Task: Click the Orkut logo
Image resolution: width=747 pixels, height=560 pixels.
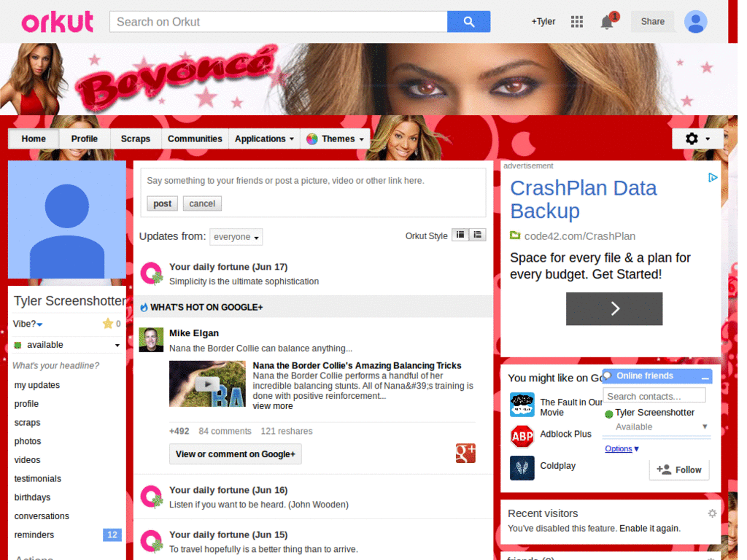Action: point(57,22)
